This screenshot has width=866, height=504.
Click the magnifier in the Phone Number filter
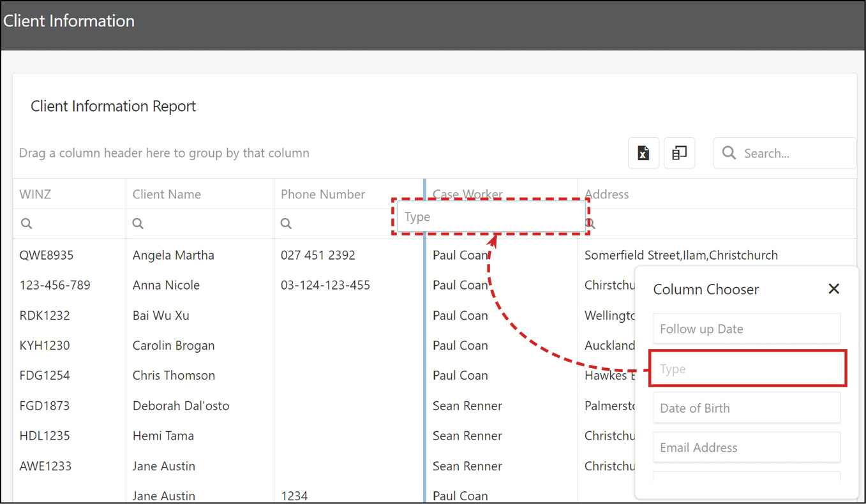285,223
